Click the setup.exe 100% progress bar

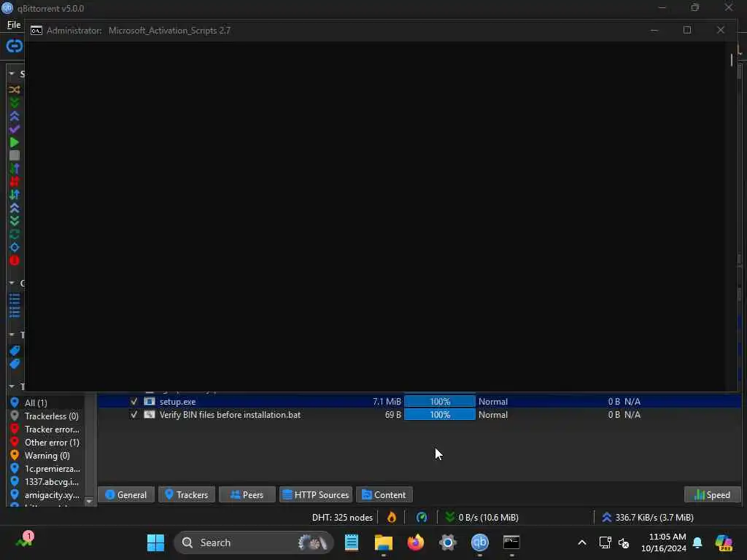(x=440, y=402)
